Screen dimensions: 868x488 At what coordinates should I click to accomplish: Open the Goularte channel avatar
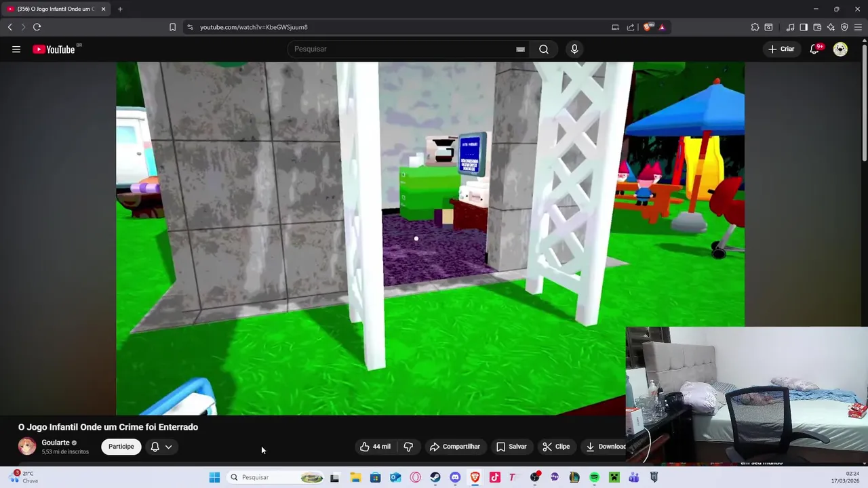[x=27, y=446]
